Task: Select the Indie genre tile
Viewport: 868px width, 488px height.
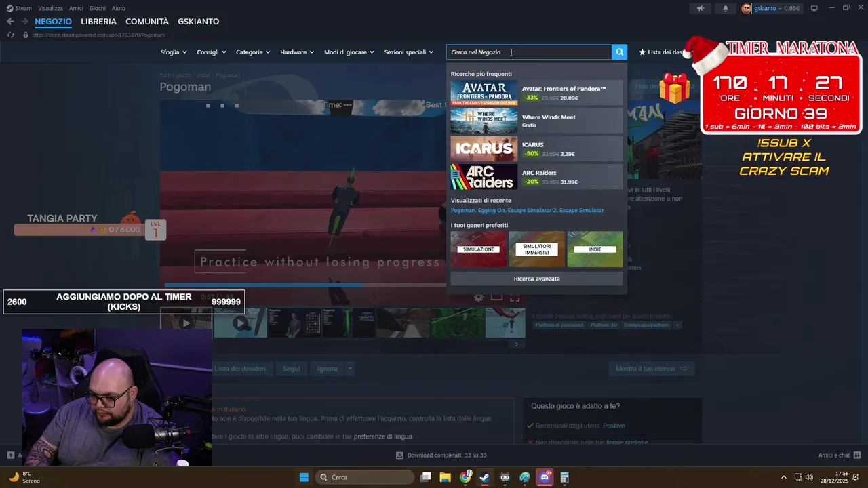Action: pos(595,249)
